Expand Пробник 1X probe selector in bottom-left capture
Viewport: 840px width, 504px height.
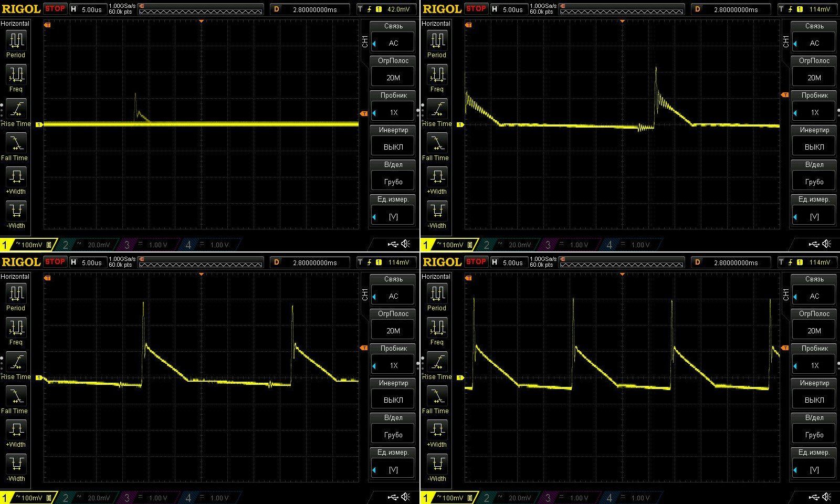[x=393, y=365]
